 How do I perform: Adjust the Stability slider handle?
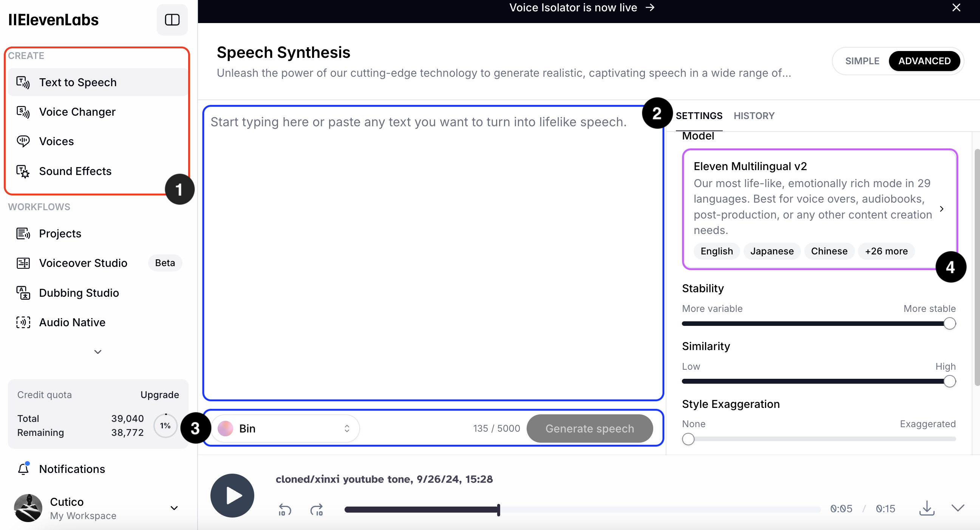tap(949, 324)
